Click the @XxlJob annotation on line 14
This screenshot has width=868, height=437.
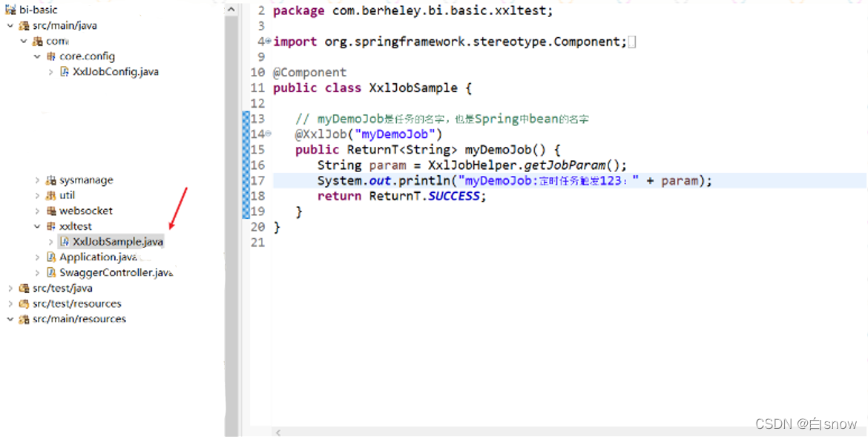(x=369, y=134)
